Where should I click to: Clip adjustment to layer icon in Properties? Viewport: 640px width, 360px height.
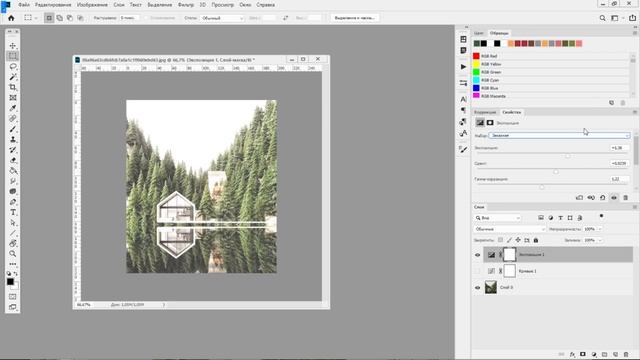click(x=579, y=198)
